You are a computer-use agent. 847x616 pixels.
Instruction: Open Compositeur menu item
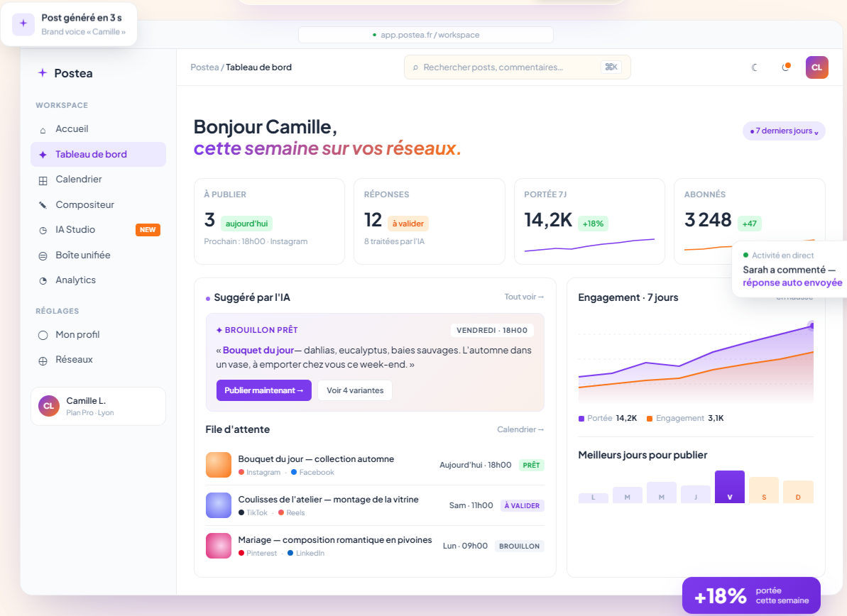98,204
